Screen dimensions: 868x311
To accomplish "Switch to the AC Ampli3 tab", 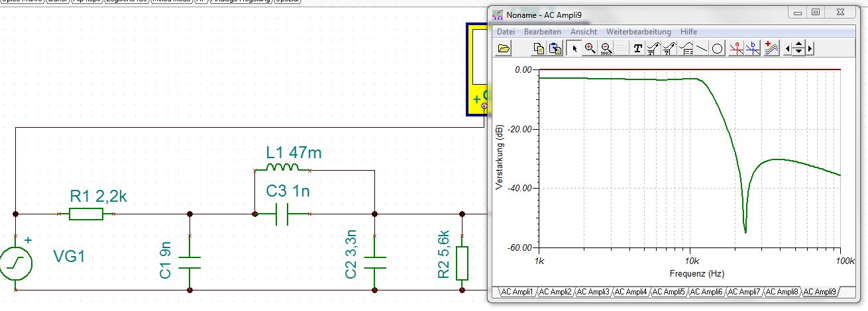I will click(592, 292).
